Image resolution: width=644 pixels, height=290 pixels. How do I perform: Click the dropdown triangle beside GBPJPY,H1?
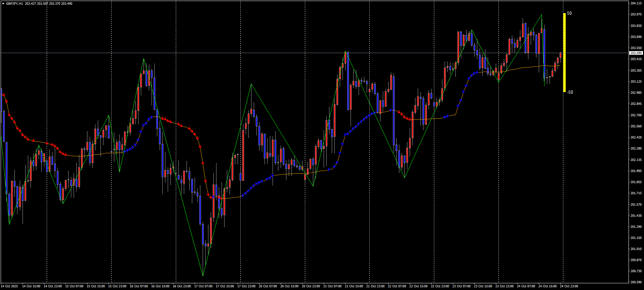coord(3,4)
